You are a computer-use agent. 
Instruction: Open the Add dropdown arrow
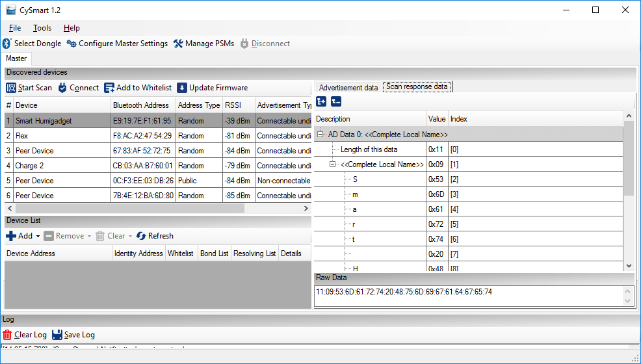[38, 236]
